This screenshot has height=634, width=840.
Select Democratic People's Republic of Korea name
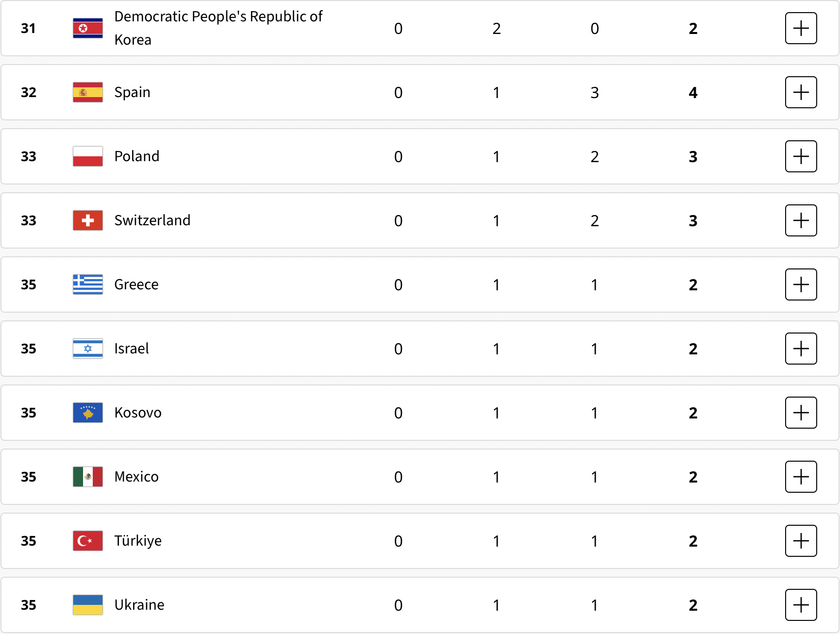tap(218, 28)
